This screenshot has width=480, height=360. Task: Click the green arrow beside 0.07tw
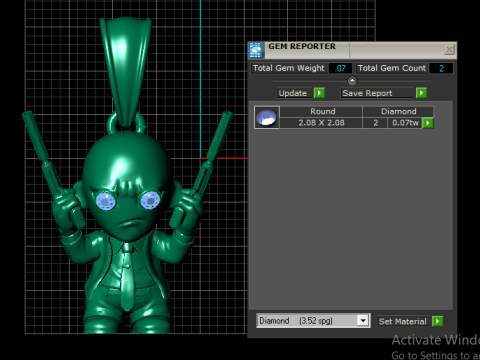click(x=428, y=123)
